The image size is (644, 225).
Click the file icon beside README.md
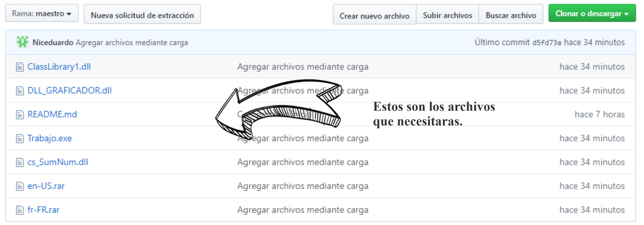(x=20, y=114)
